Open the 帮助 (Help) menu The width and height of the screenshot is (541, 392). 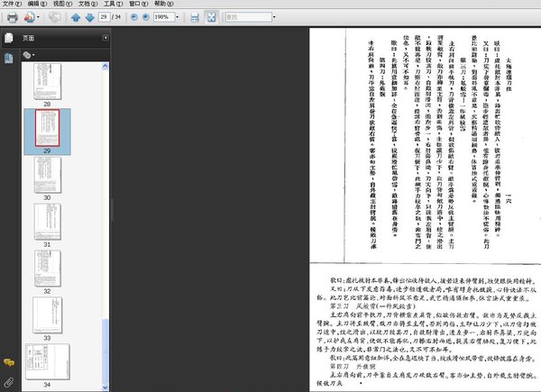[163, 4]
